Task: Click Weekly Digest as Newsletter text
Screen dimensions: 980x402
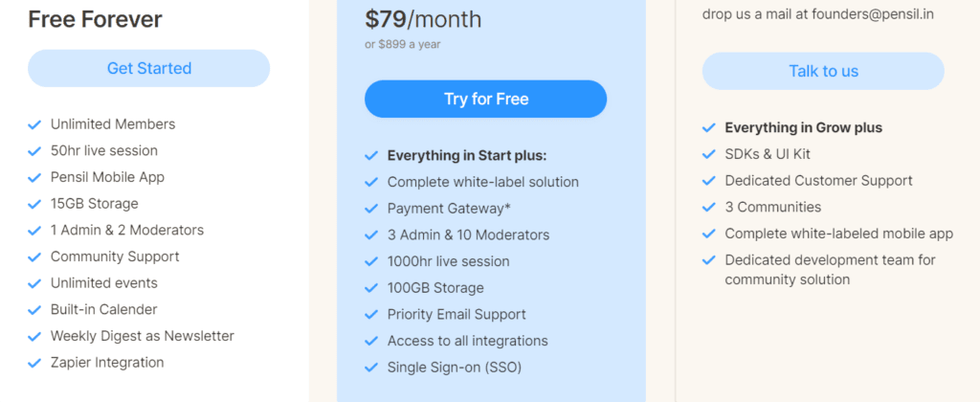Action: pyautogui.click(x=143, y=336)
